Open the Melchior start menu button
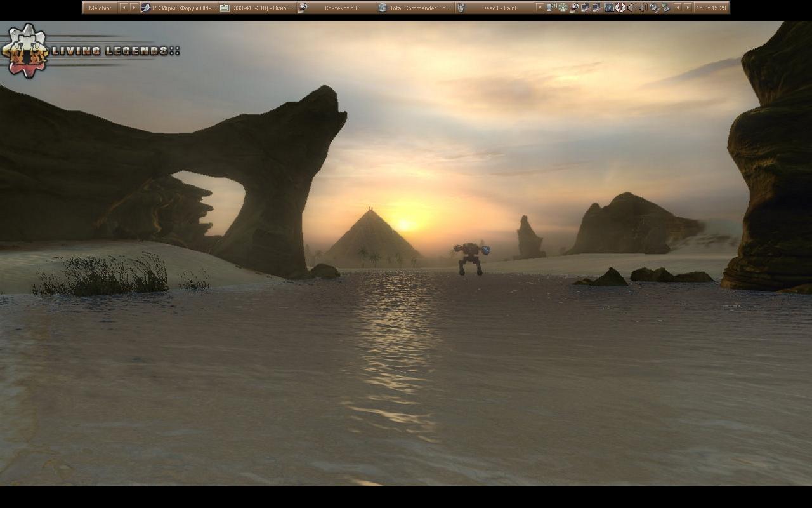This screenshot has width=812, height=508. coord(100,8)
